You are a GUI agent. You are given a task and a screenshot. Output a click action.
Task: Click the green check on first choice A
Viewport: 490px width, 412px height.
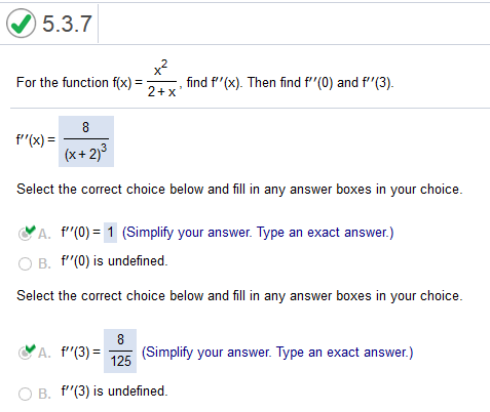[30, 229]
